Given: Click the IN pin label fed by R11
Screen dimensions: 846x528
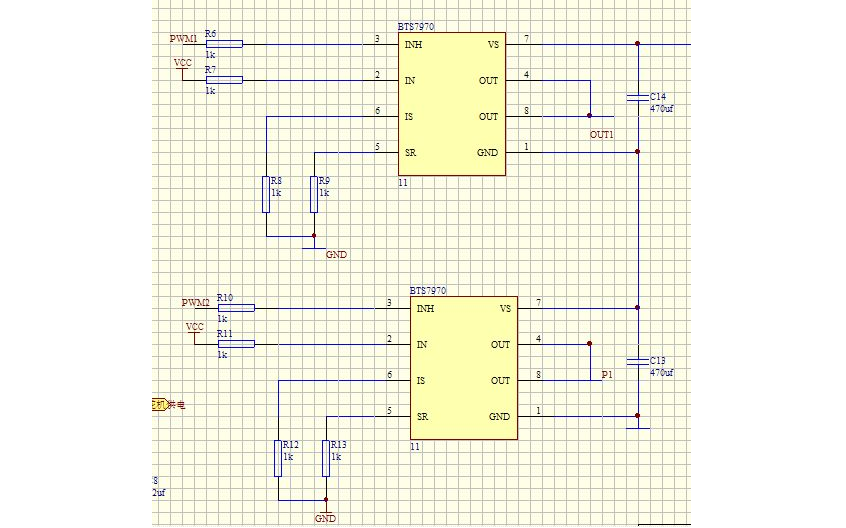Looking at the screenshot, I should pos(421,345).
